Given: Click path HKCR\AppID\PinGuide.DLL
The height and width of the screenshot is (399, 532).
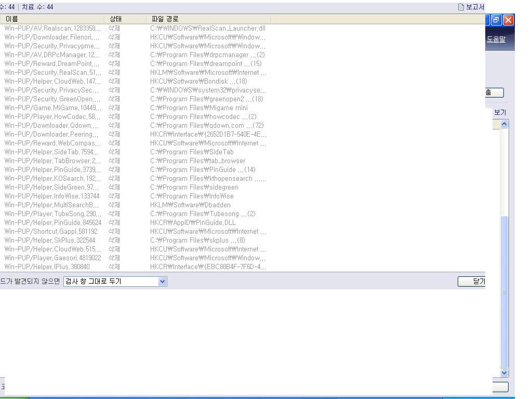Looking at the screenshot, I should [x=193, y=222].
